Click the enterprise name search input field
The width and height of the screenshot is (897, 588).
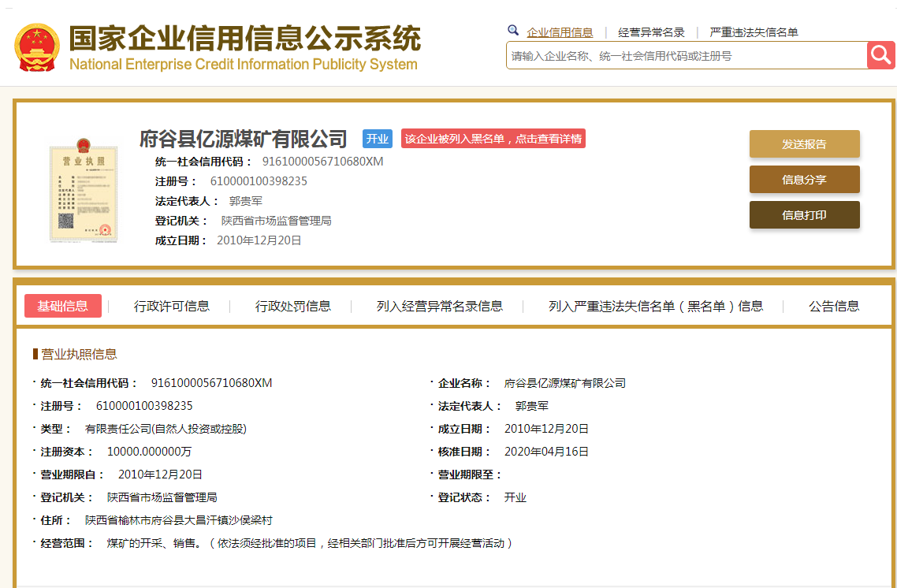point(686,56)
